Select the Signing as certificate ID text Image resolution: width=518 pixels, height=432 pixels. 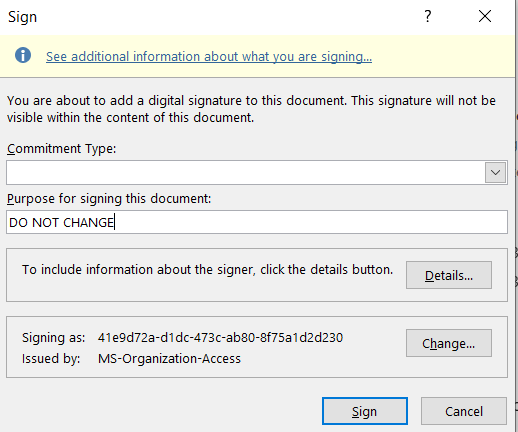click(x=220, y=338)
